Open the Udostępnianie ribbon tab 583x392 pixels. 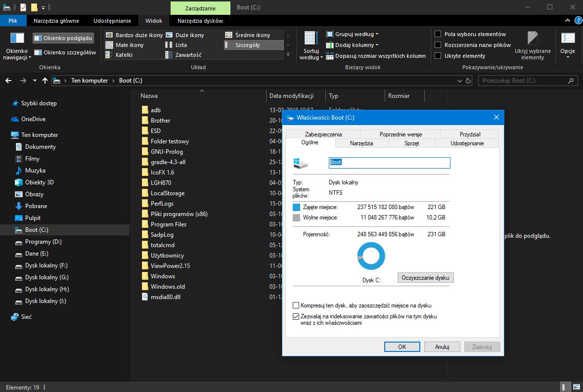[112, 21]
